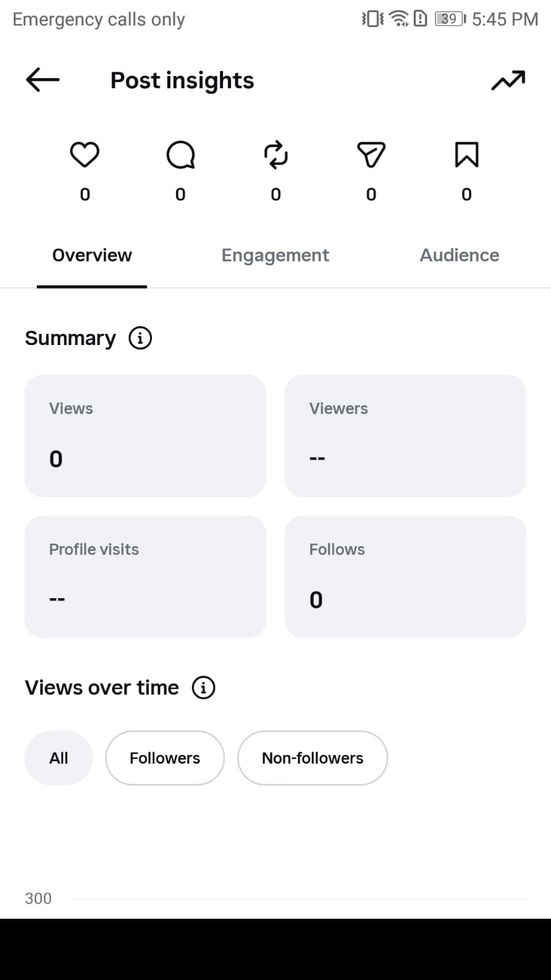
Task: Open the Profile visits card
Action: (145, 577)
